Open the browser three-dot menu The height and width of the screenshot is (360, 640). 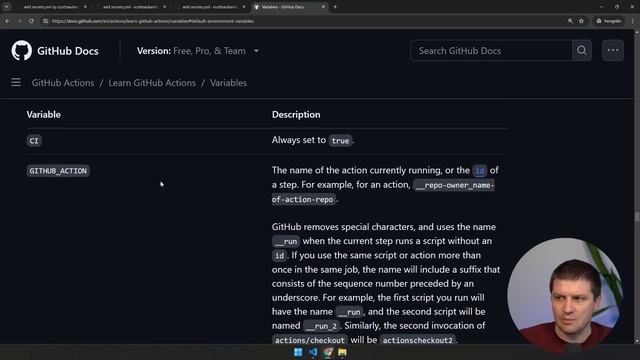coord(633,21)
